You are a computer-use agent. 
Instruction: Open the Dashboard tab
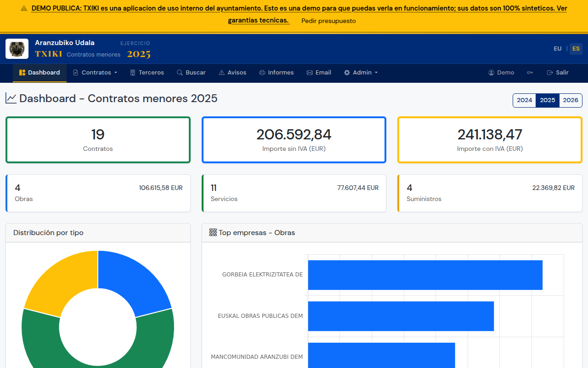click(x=40, y=73)
